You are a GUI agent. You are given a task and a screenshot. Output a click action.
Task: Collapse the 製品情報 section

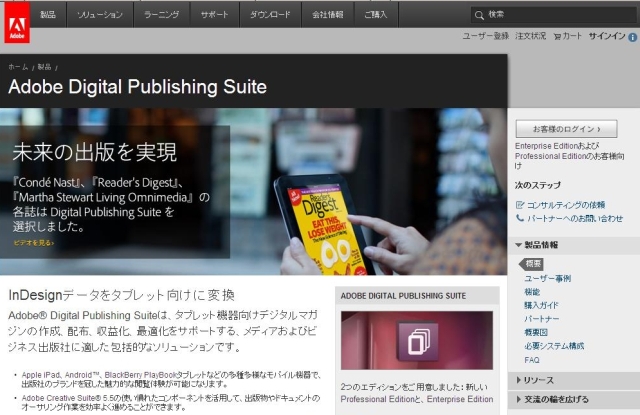click(x=574, y=245)
